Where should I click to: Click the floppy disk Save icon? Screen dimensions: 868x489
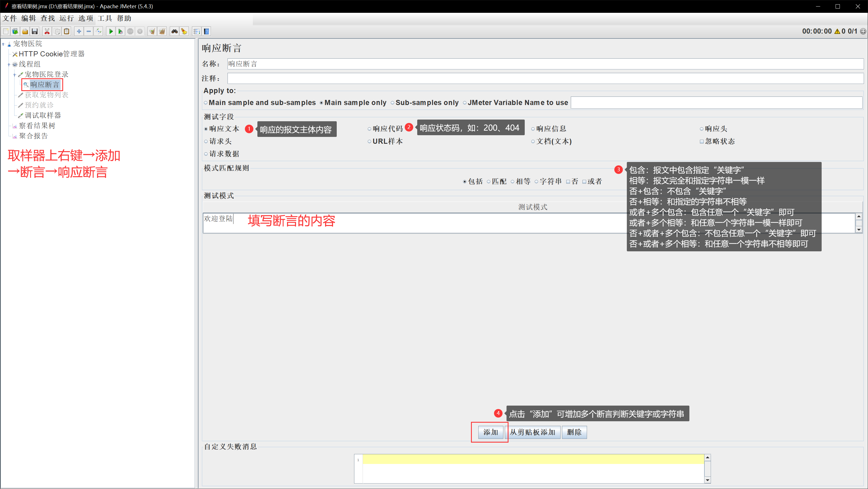coord(35,31)
